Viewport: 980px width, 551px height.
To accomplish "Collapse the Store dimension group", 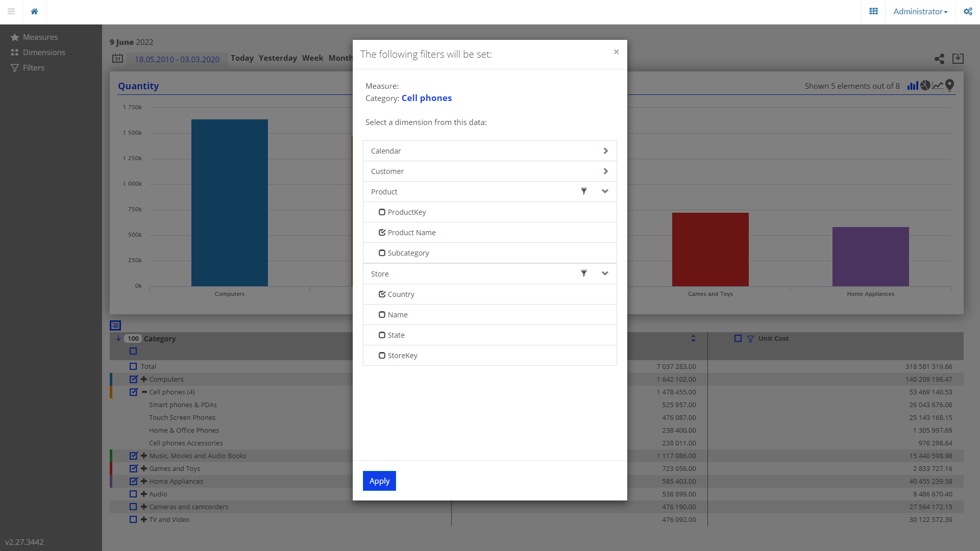I will click(605, 273).
